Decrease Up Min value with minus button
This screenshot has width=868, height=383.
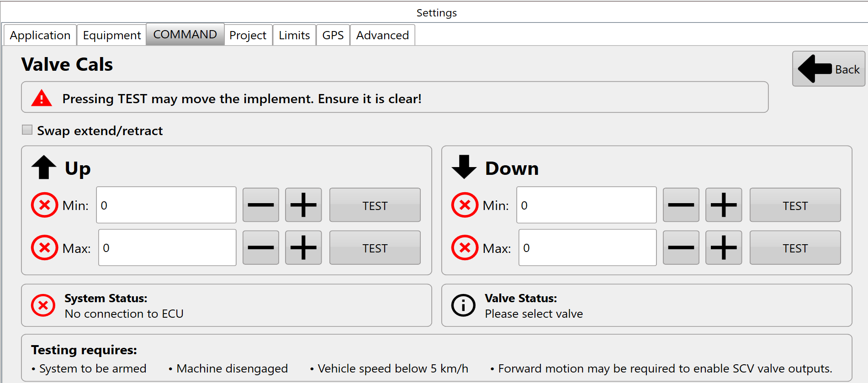click(261, 205)
